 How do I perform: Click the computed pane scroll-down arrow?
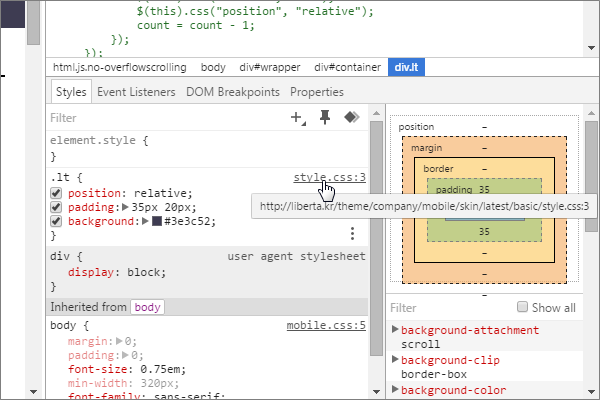pos(591,392)
